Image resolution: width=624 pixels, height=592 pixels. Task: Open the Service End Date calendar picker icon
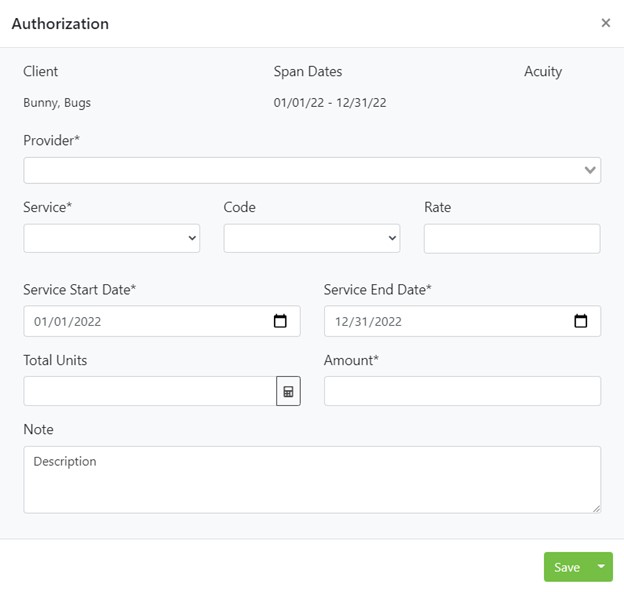(x=581, y=321)
